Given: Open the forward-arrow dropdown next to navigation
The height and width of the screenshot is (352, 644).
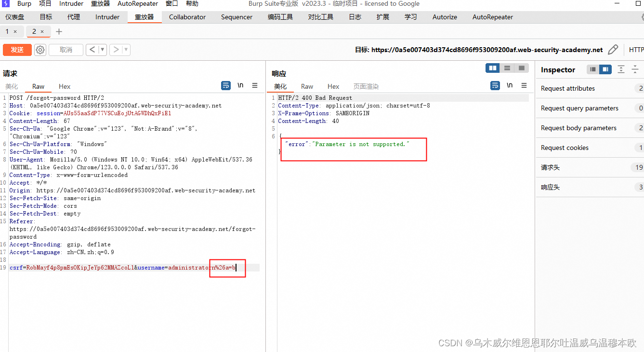Looking at the screenshot, I should tap(124, 50).
